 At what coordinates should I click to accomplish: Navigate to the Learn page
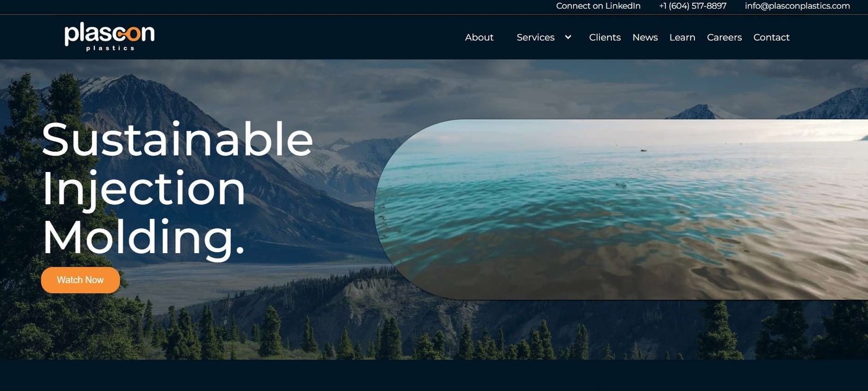(x=682, y=37)
